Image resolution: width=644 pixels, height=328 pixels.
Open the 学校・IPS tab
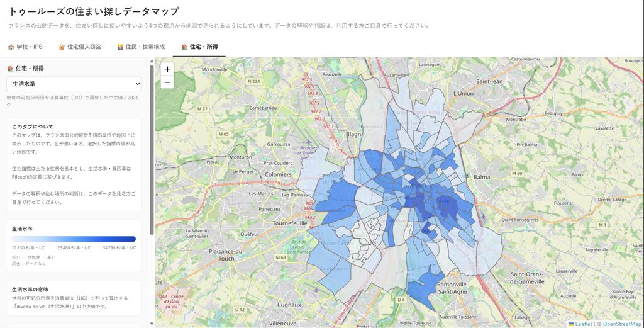25,47
